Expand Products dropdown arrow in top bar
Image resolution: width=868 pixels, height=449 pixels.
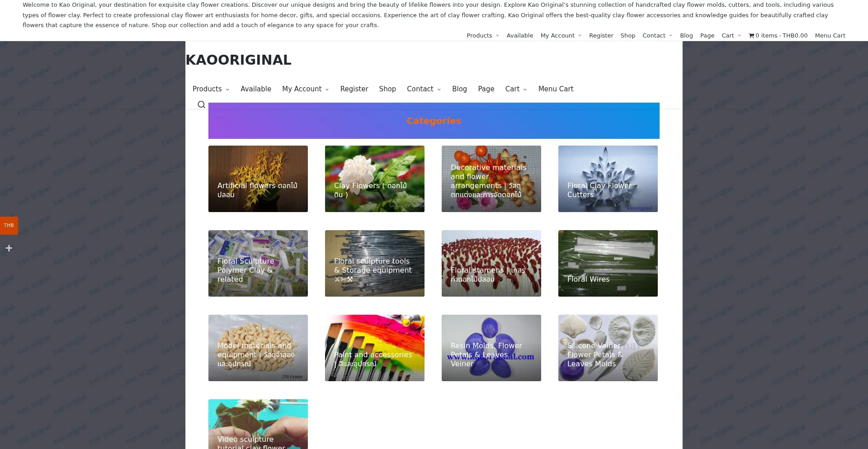(x=497, y=36)
